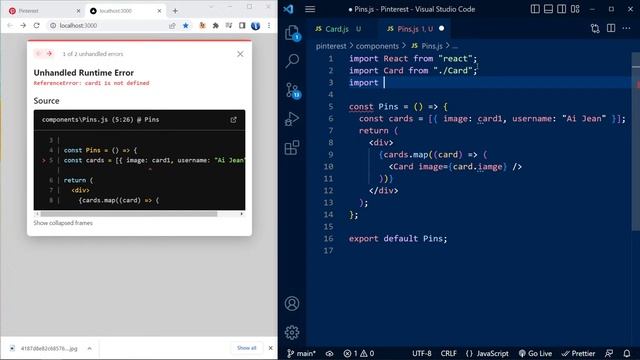Click line number 10 in the gutter
Image resolution: width=640 pixels, height=360 pixels.
[329, 167]
